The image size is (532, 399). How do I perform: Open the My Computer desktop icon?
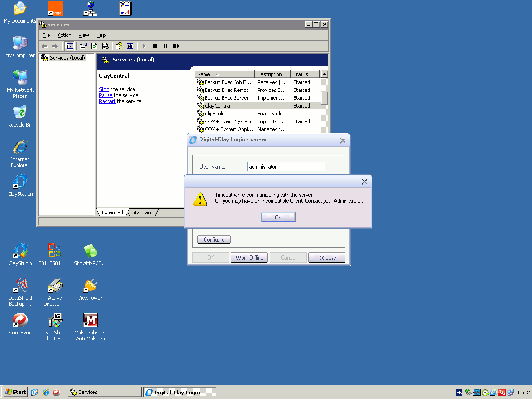20,47
